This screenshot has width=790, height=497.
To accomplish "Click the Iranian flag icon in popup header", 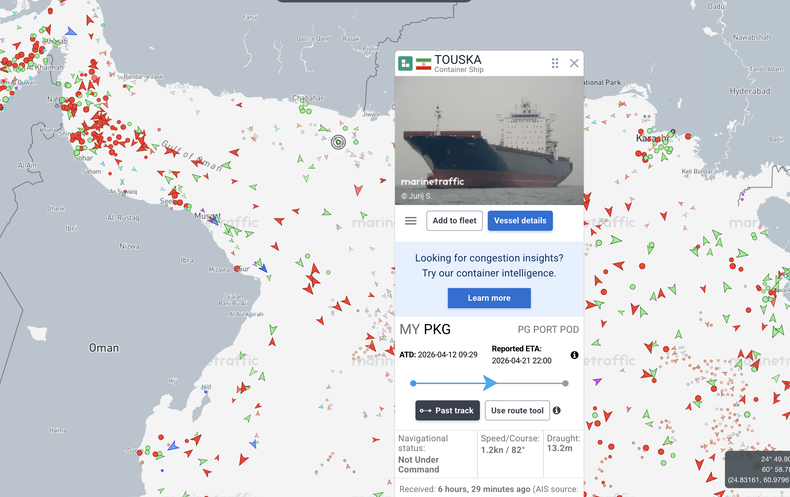I will pos(423,64).
